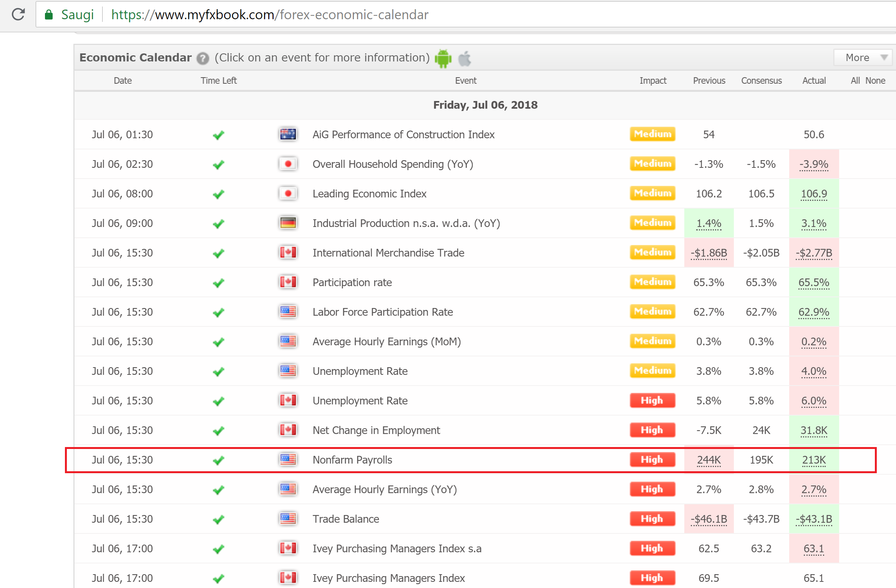Click US flag beside Labor Force Participation Rate
This screenshot has width=896, height=588.
click(288, 312)
